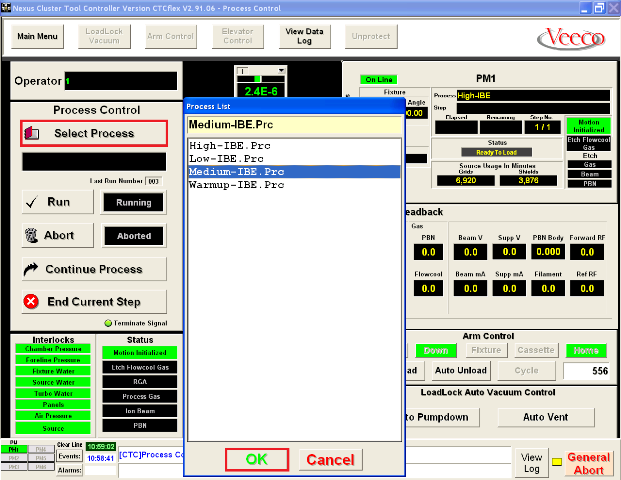Screen dimensions: 621x480
Task: Confirm the process selection with OK
Action: pyautogui.click(x=257, y=460)
